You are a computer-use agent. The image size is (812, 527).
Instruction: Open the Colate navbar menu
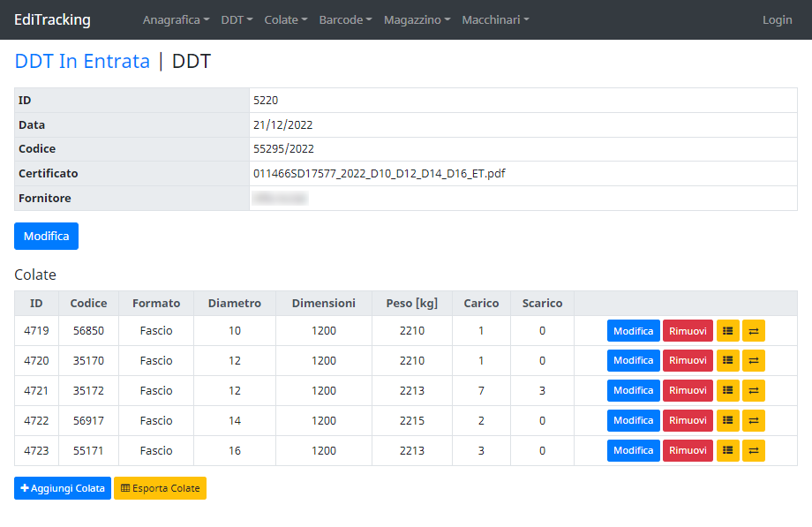coord(286,19)
